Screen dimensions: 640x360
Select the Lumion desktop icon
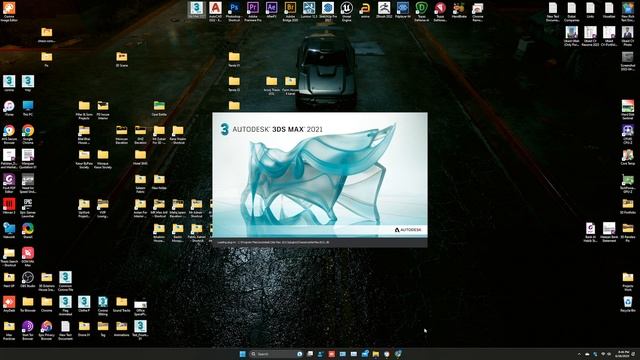coord(309,10)
